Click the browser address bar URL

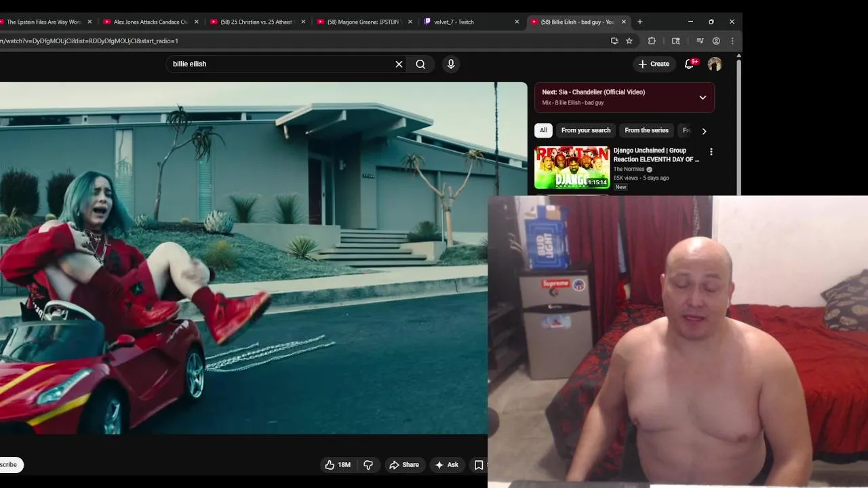click(x=90, y=41)
